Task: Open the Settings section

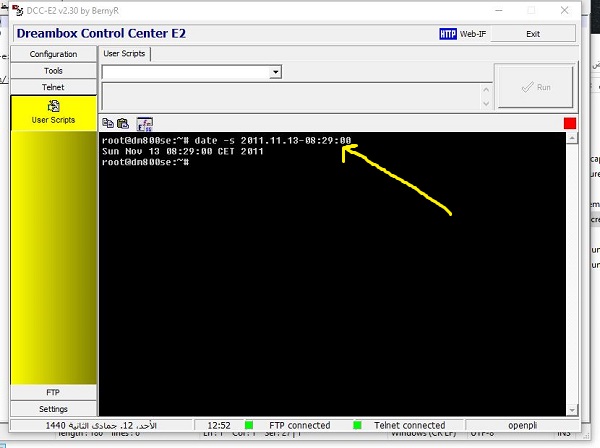Action: coord(54,409)
